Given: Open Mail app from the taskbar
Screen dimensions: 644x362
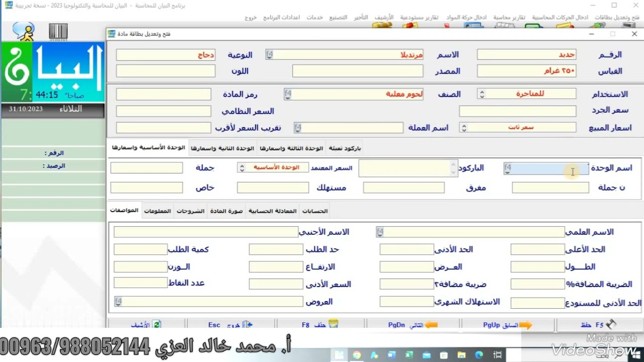Looking at the screenshot, I should point(427,355).
